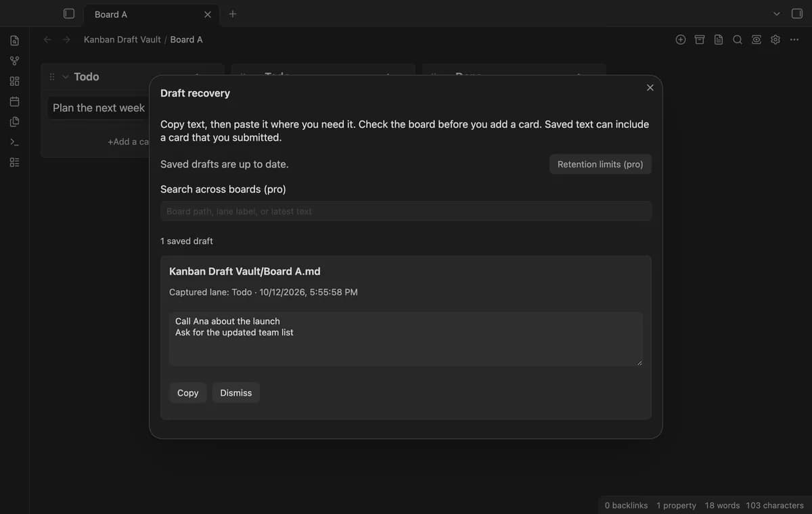Select the 'Plan the next week' card
Image resolution: width=812 pixels, height=514 pixels.
[99, 108]
